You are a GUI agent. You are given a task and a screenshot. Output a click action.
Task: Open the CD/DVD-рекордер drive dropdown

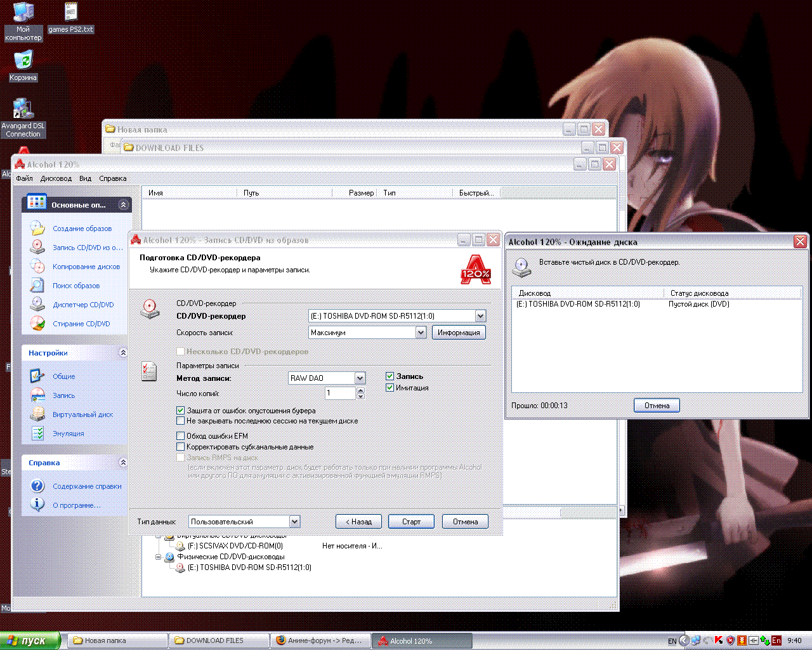pyautogui.click(x=480, y=316)
